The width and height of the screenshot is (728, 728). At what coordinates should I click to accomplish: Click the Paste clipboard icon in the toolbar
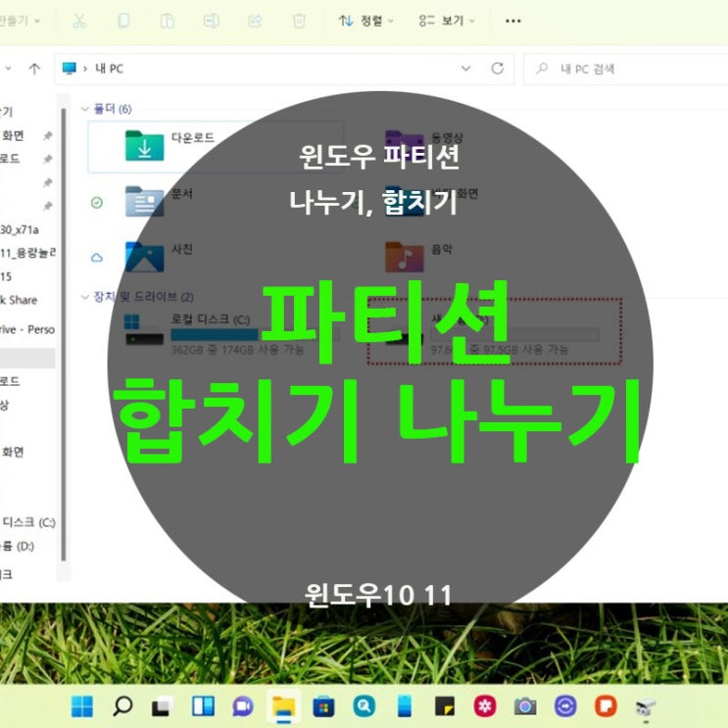tap(168, 21)
